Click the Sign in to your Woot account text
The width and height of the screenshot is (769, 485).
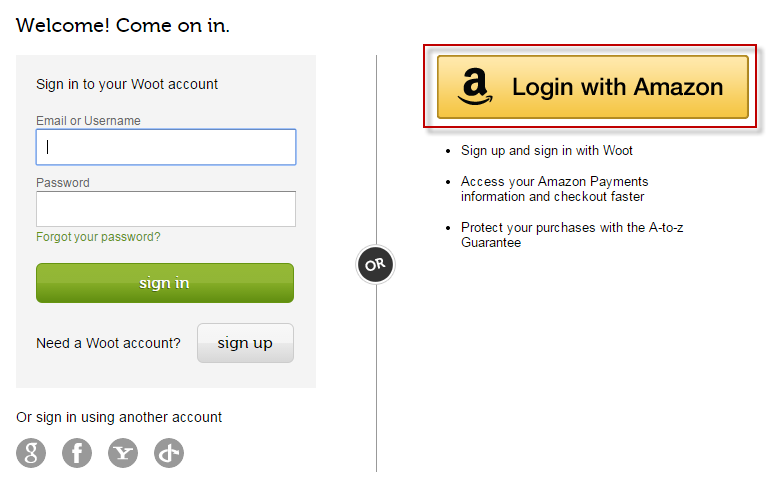coord(127,84)
